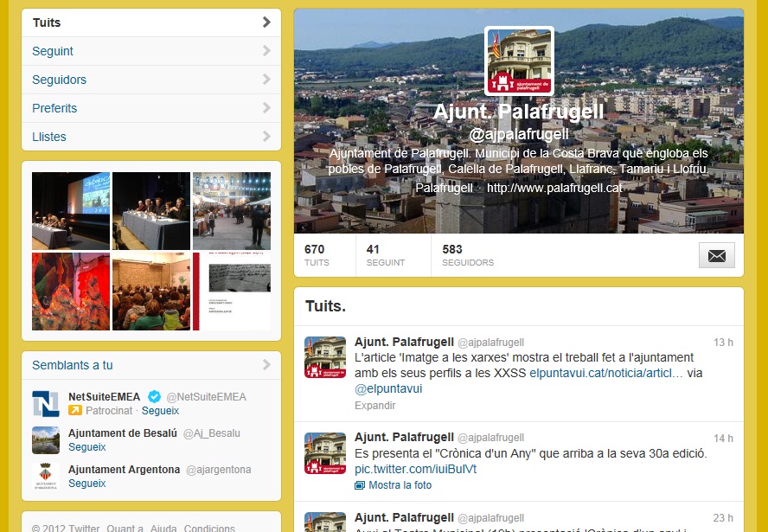Select Llistes in the sidebar menu

coord(151,136)
